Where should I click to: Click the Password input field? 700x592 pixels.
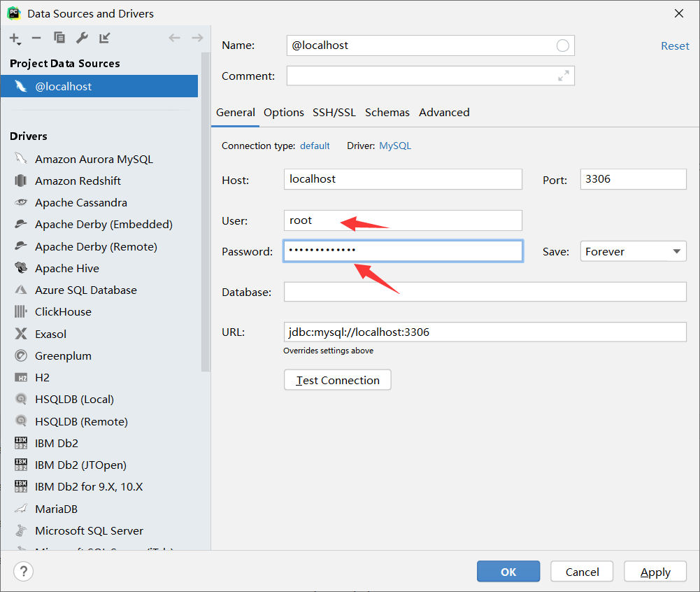[403, 251]
